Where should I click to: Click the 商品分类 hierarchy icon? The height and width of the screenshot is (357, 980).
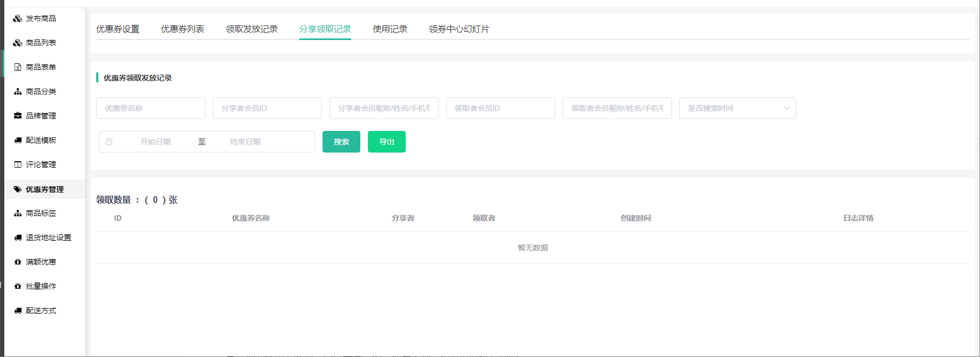click(x=18, y=91)
